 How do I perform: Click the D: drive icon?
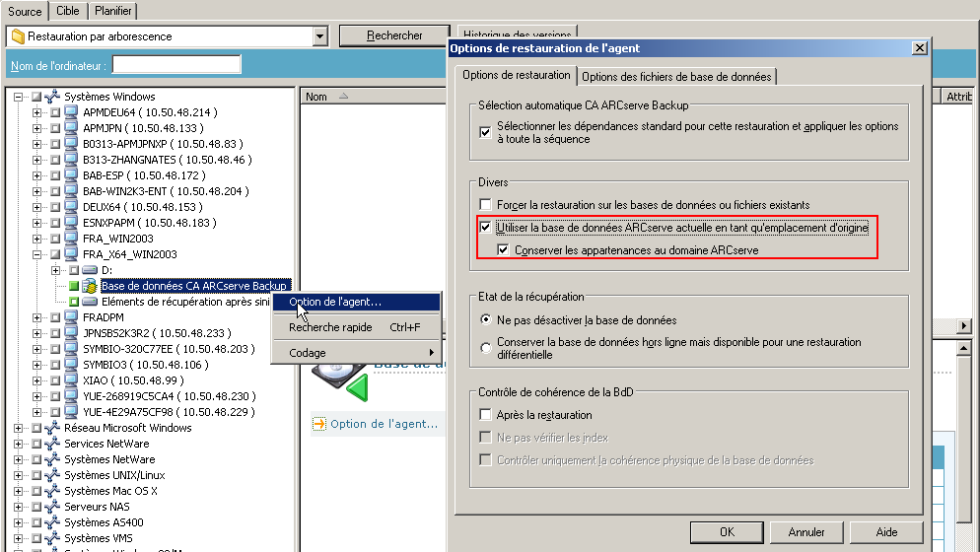pos(90,270)
